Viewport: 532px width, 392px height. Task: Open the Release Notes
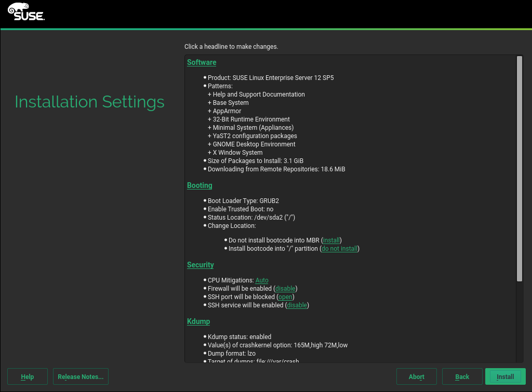click(x=81, y=377)
